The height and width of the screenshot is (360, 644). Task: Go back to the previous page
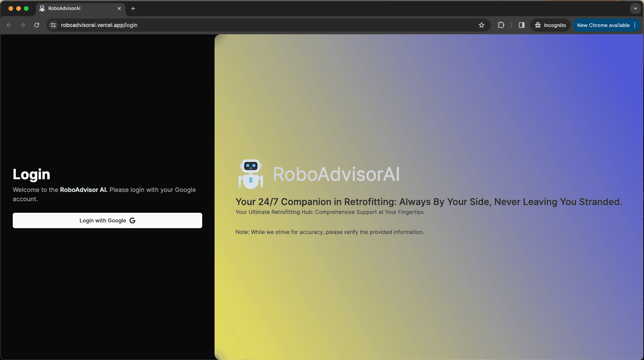[x=9, y=25]
